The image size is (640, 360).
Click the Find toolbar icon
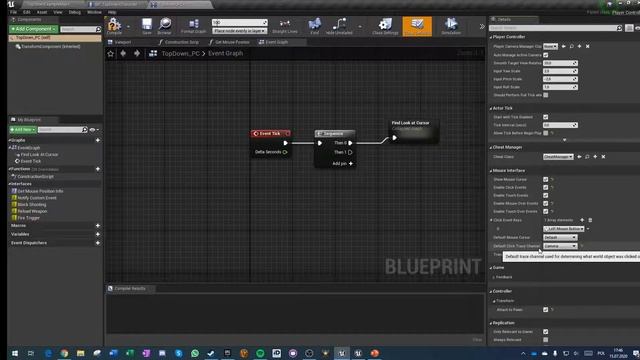click(315, 26)
